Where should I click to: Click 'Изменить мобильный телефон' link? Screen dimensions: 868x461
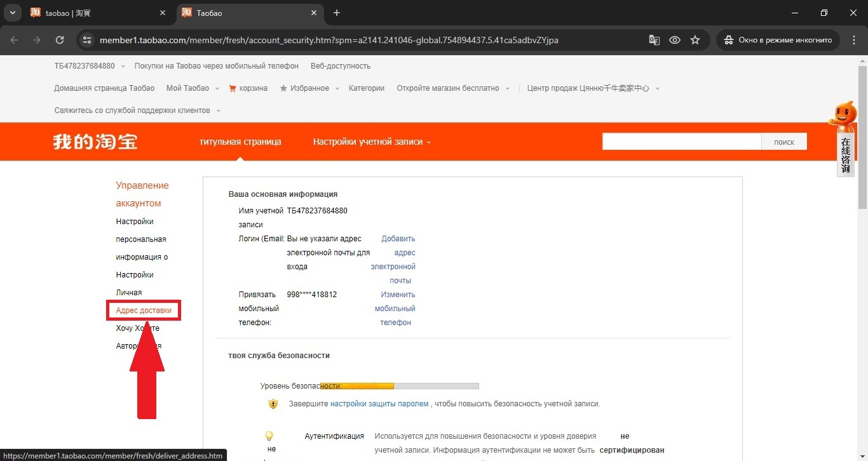point(395,309)
